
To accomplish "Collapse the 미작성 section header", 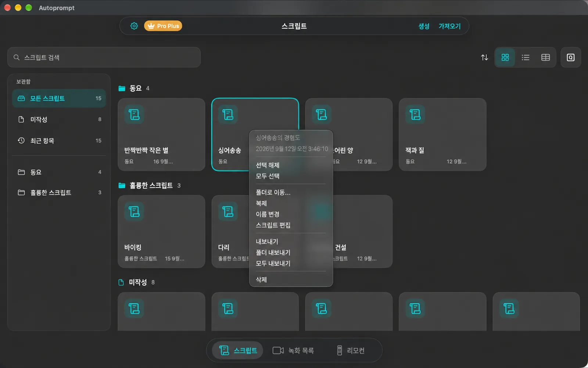I will (x=136, y=282).
